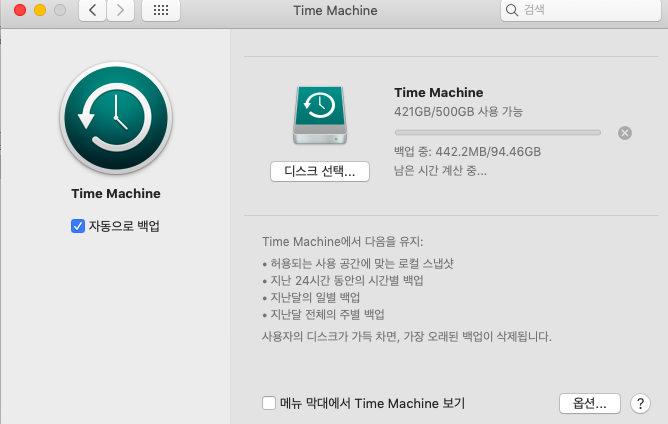Open the 옵션... button
This screenshot has height=424, width=668.
(x=590, y=403)
